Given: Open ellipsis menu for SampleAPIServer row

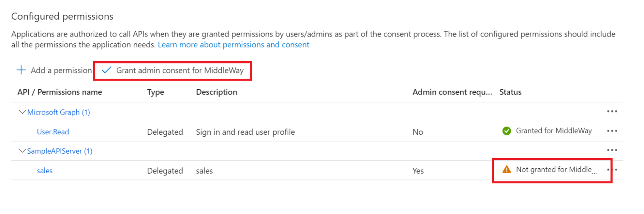Looking at the screenshot, I should tap(612, 150).
